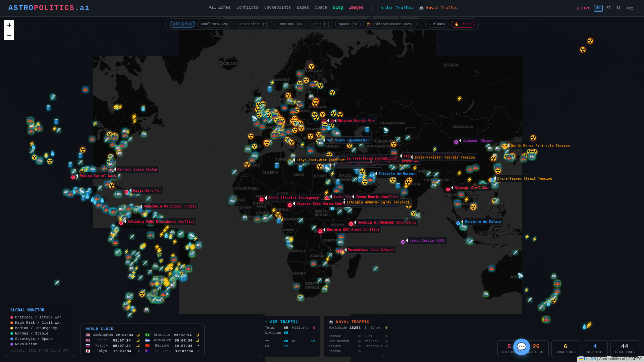The height and width of the screenshot is (362, 644).
Task: Open Bases in top navigation
Action: point(303,8)
